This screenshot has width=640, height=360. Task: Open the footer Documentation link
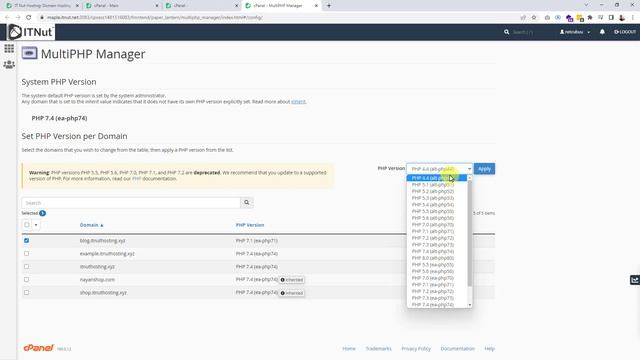[457, 349]
